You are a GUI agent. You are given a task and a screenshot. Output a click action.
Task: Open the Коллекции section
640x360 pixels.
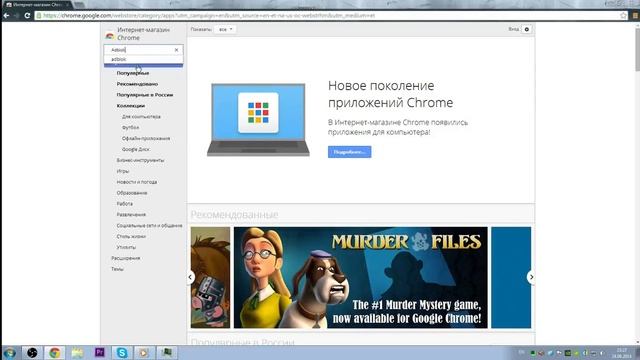(131, 106)
